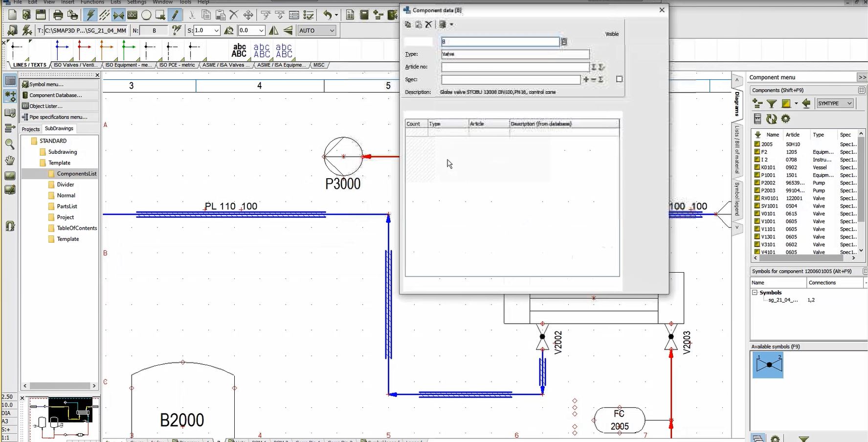Open the Functions menu

coord(92,2)
